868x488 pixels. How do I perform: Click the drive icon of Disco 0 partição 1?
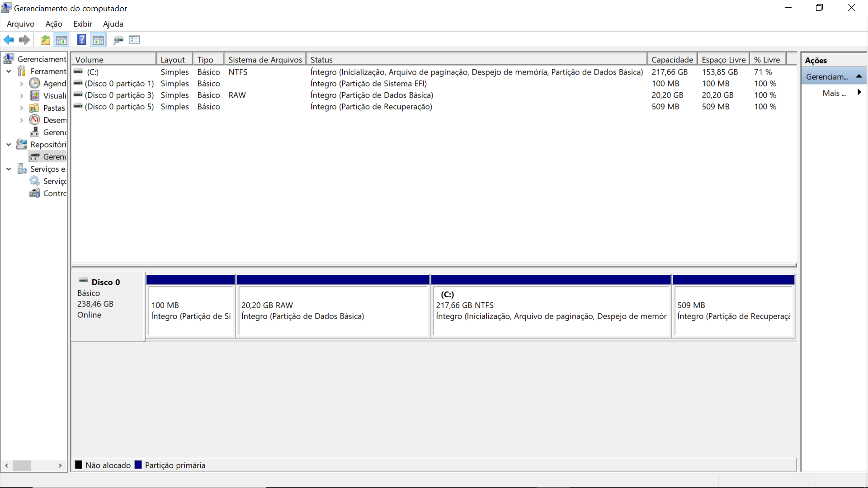point(79,83)
